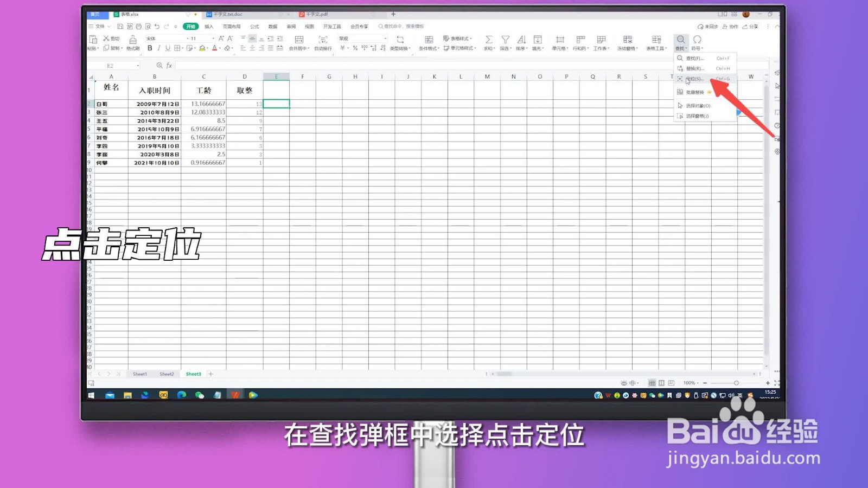
Task: Click cell containing 2009年7月12日
Action: tap(155, 104)
